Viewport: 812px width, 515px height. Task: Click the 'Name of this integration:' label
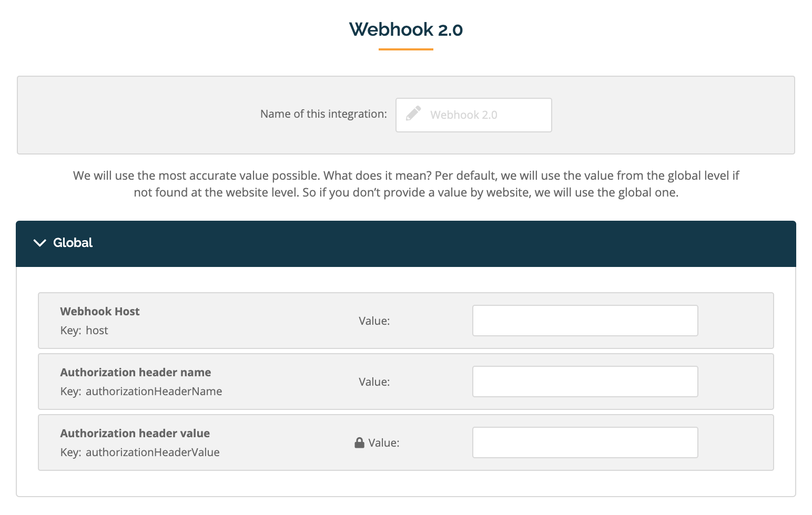click(x=323, y=114)
